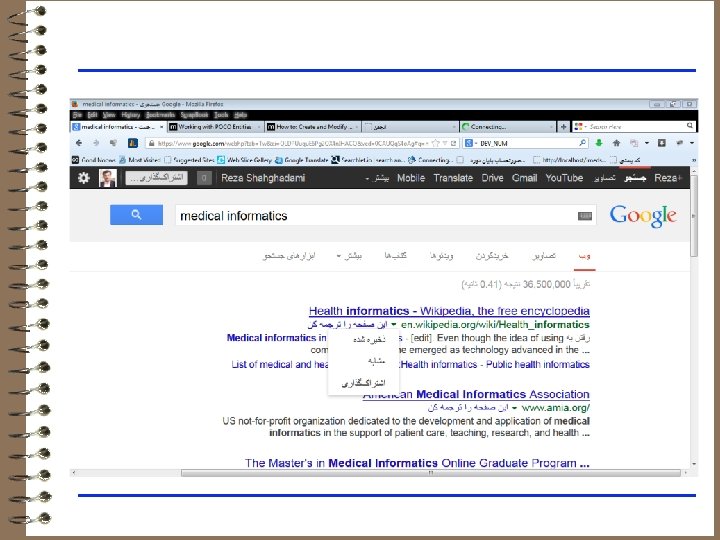
Task: Open Most Visited bookmark folder
Action: (x=140, y=160)
